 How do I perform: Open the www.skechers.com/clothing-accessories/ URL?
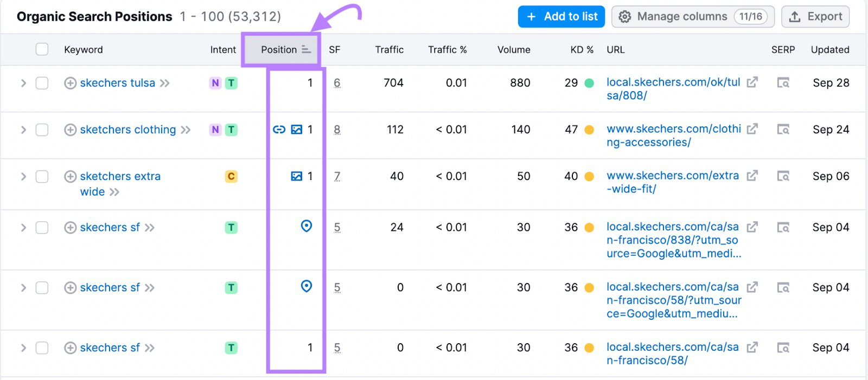coord(674,136)
